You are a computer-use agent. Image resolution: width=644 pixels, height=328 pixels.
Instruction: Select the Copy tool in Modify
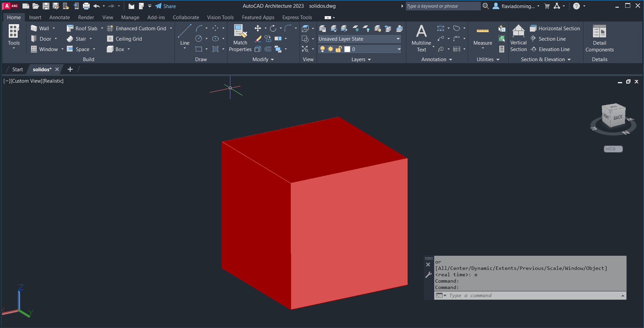point(268,39)
